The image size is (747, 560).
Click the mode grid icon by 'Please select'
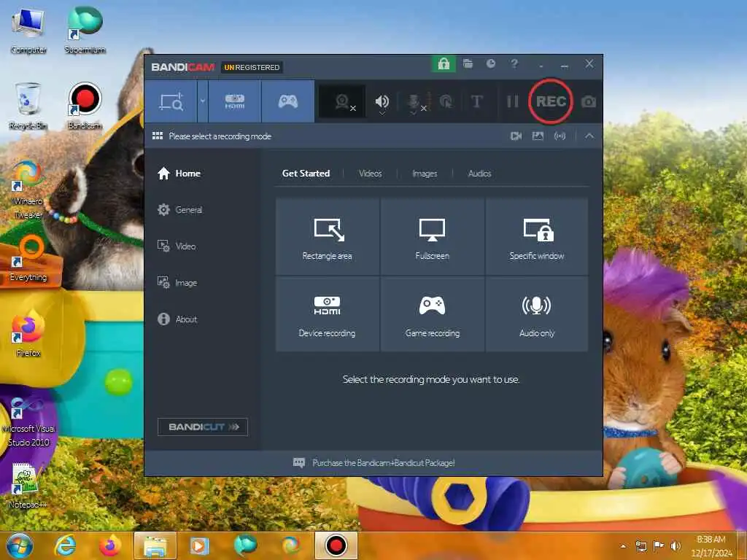pos(158,136)
